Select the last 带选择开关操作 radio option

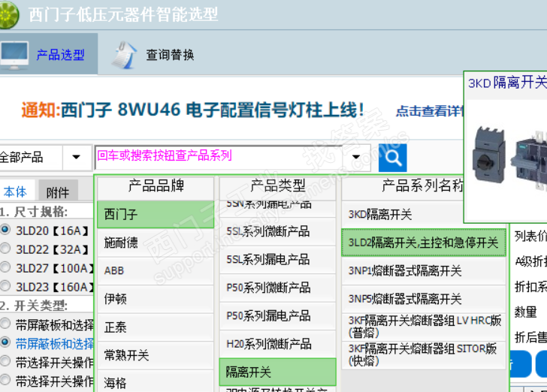[x=5, y=381]
